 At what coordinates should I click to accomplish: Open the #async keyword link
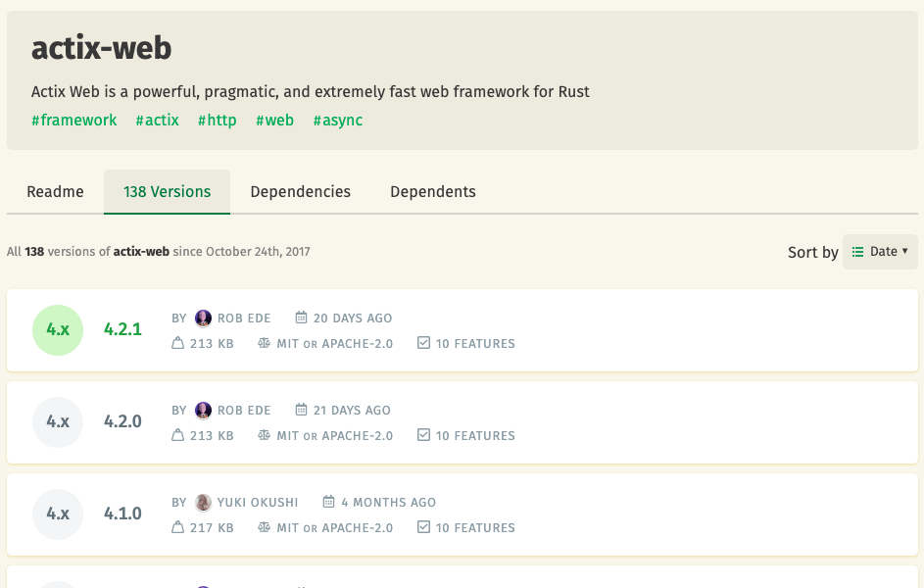(338, 121)
